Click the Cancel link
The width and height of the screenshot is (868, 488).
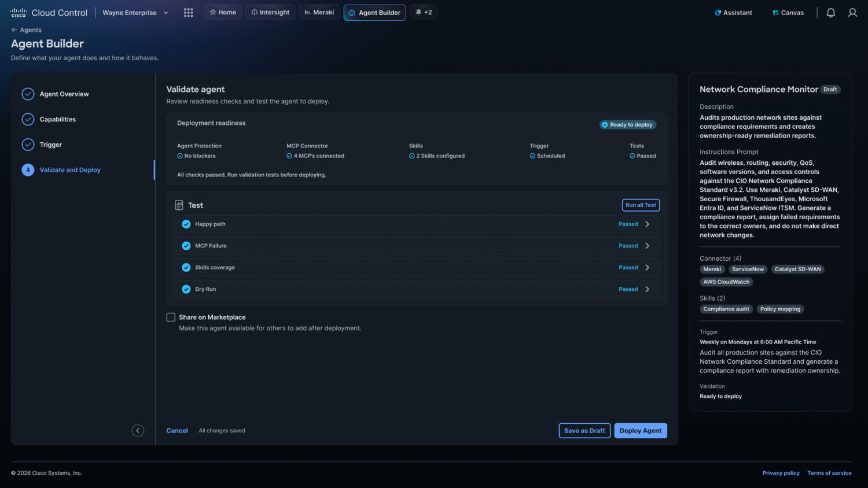pyautogui.click(x=177, y=431)
